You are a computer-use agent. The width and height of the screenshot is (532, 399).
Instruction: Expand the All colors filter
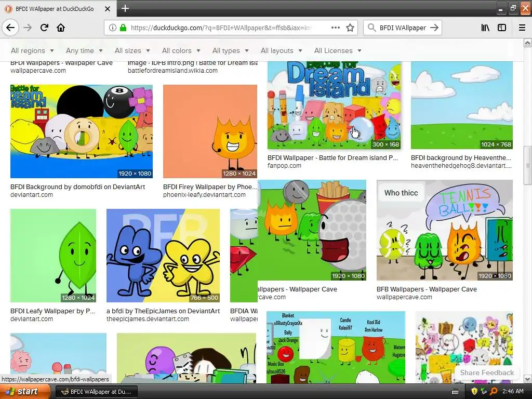pos(181,50)
